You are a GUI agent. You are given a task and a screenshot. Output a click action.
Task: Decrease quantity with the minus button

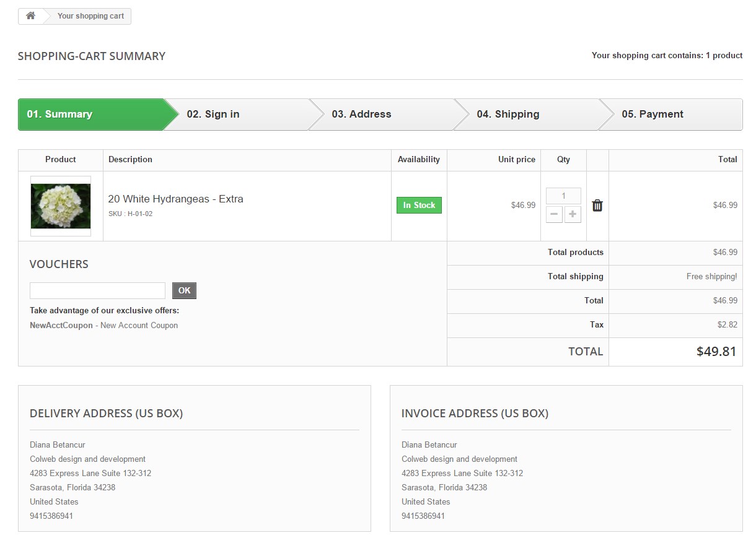point(554,215)
